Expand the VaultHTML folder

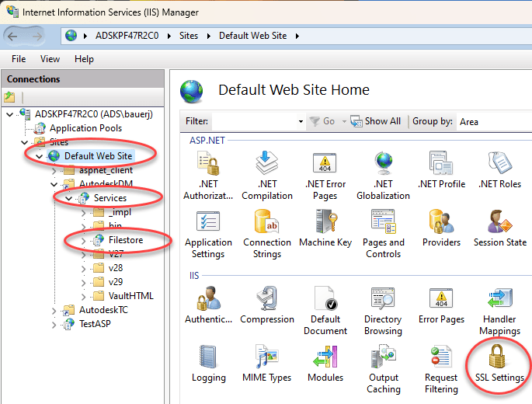pyautogui.click(x=83, y=296)
